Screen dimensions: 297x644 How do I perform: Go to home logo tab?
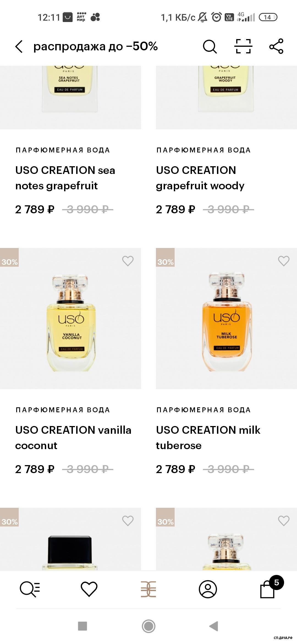(x=148, y=589)
